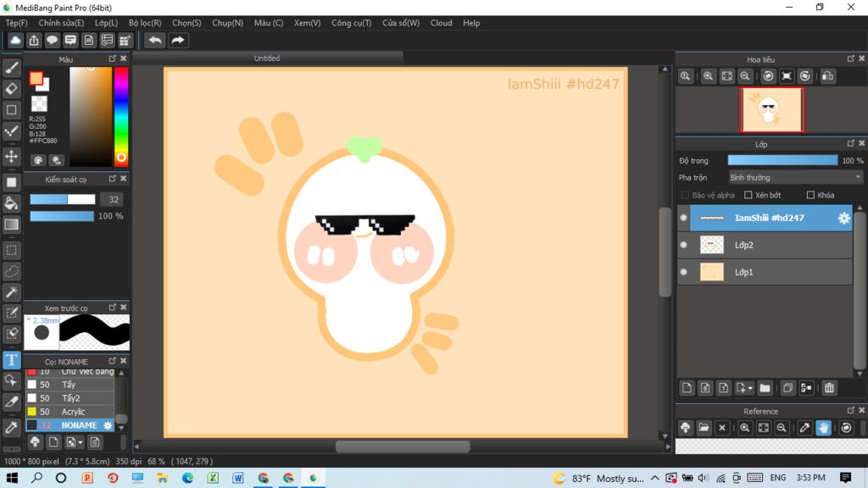The image size is (868, 488).
Task: Zoom out on the Navigator panel
Action: pos(745,76)
